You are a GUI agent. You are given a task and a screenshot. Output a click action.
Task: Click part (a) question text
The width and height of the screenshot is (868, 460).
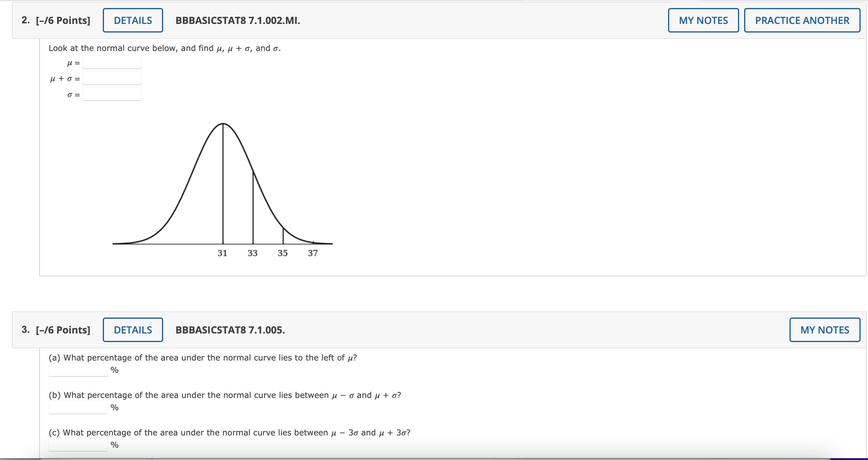tap(202, 357)
